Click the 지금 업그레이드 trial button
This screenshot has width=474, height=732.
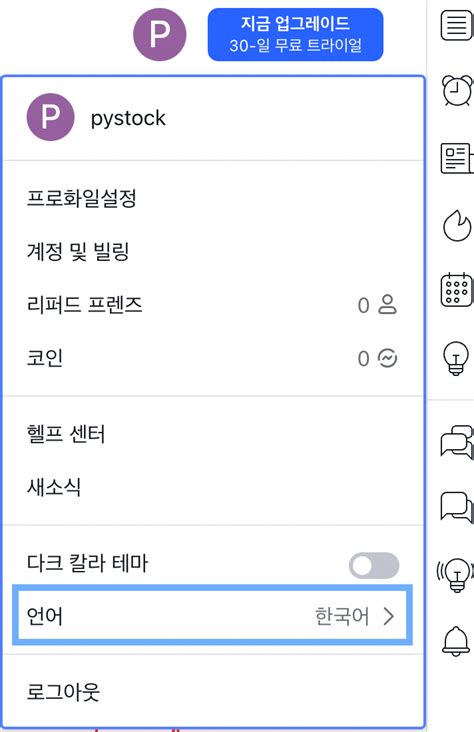295,35
